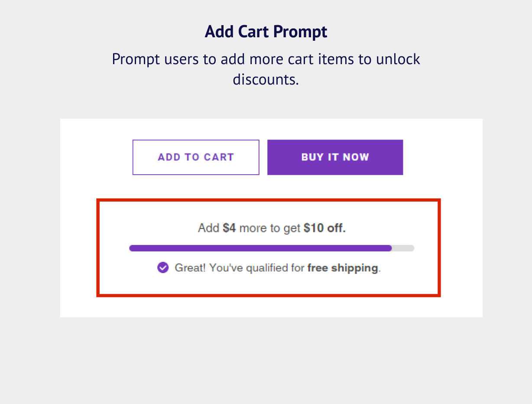The height and width of the screenshot is (404, 532).
Task: Click the white card's empty bottom area
Action: (x=271, y=307)
